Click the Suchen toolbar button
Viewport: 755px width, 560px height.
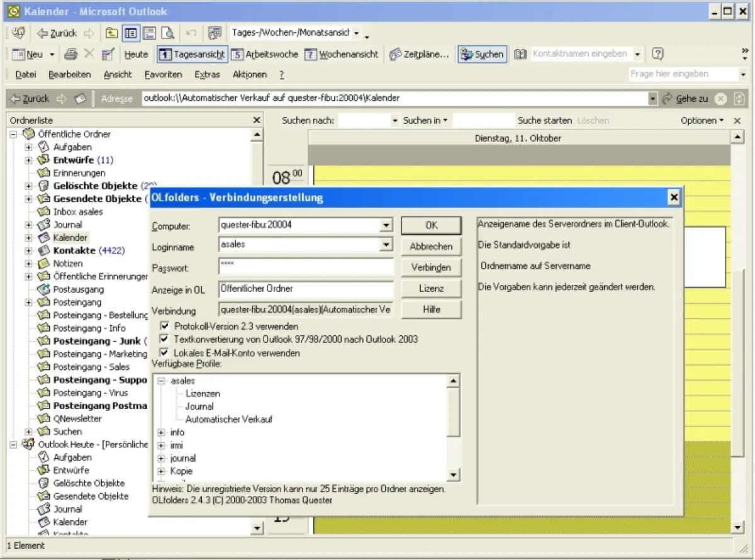click(482, 54)
